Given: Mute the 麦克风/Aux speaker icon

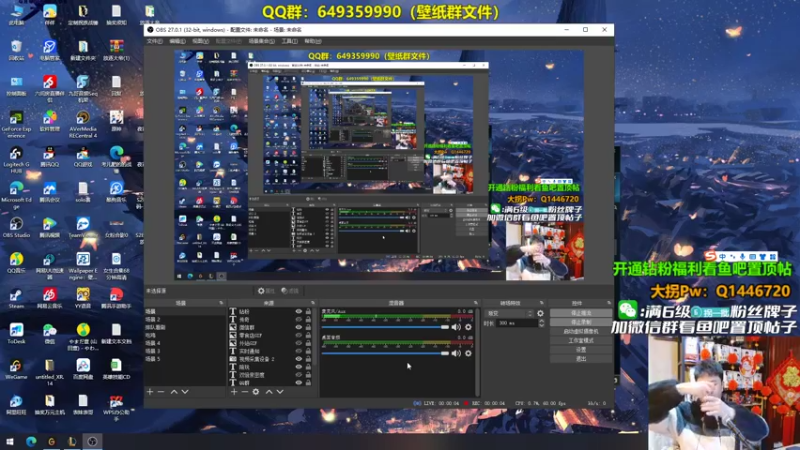Looking at the screenshot, I should pyautogui.click(x=456, y=327).
